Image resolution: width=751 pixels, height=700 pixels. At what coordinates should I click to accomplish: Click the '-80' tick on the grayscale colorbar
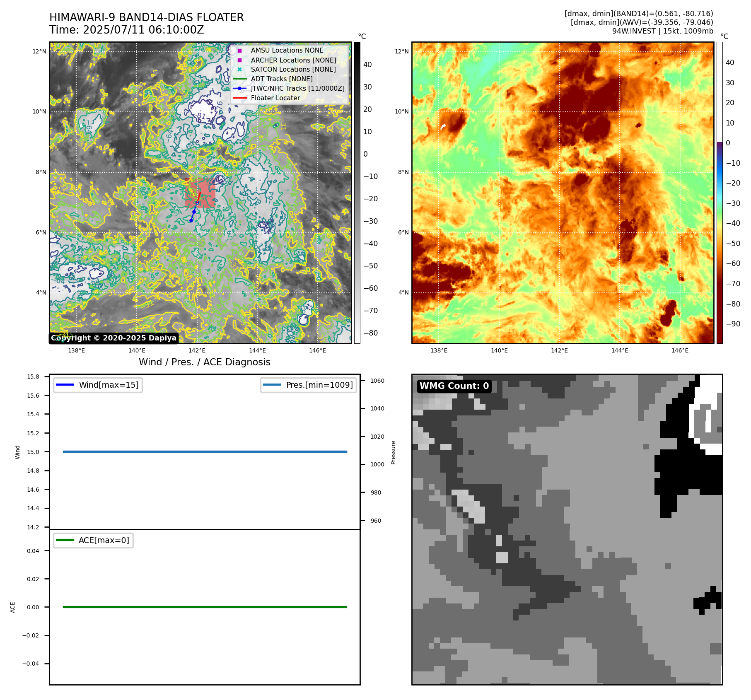click(x=371, y=333)
